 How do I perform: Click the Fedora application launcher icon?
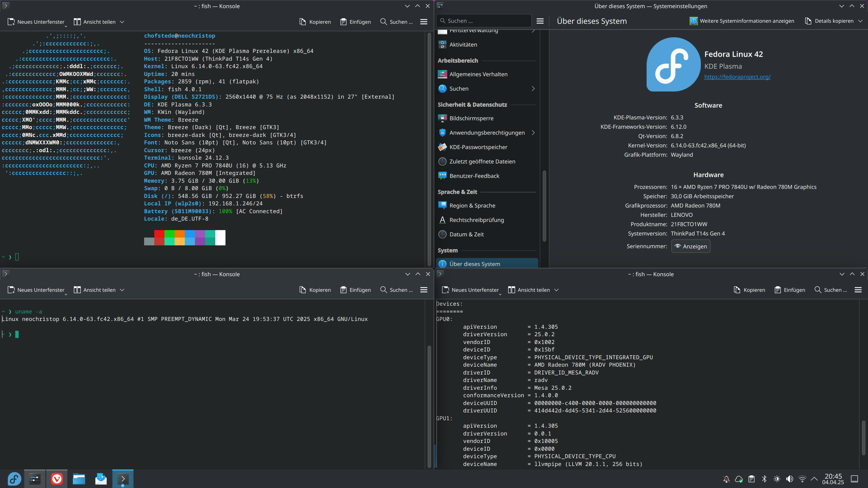pyautogui.click(x=14, y=479)
